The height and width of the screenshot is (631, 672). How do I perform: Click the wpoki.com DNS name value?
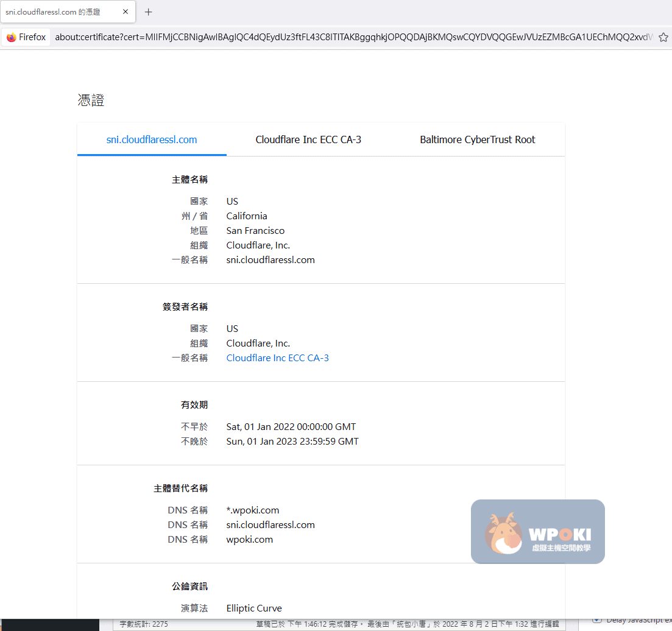(249, 540)
